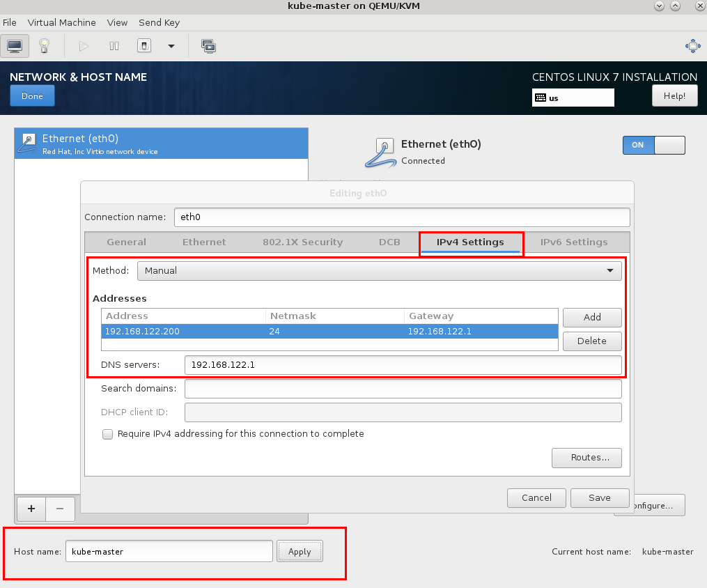Open virtual hardware details lightbulb icon
Image resolution: width=707 pixels, height=588 pixels.
[45, 46]
